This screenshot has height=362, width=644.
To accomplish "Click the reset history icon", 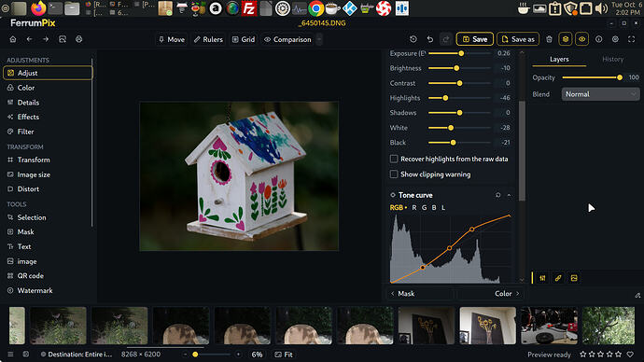I will click(x=413, y=39).
